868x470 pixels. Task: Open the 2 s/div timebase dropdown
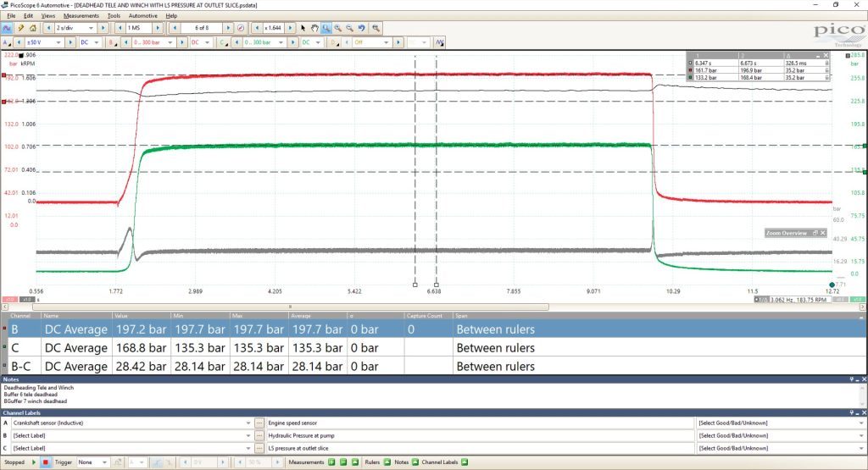pyautogui.click(x=92, y=28)
